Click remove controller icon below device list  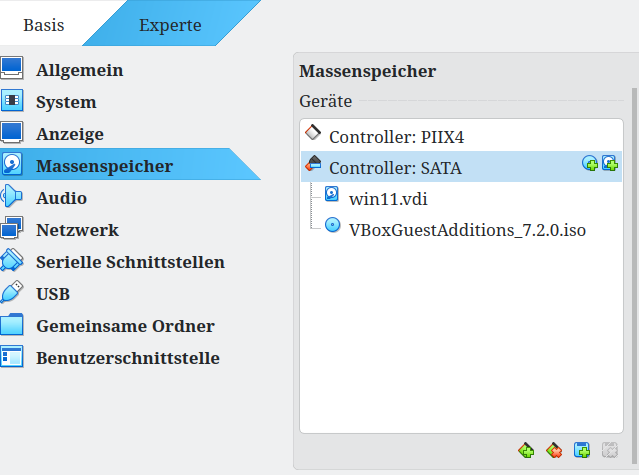[554, 451]
